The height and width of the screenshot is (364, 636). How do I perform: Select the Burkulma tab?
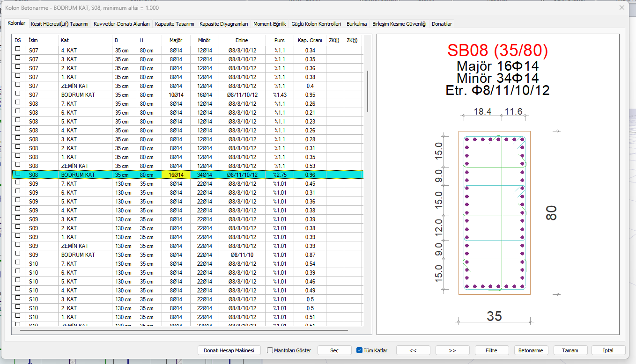point(357,24)
